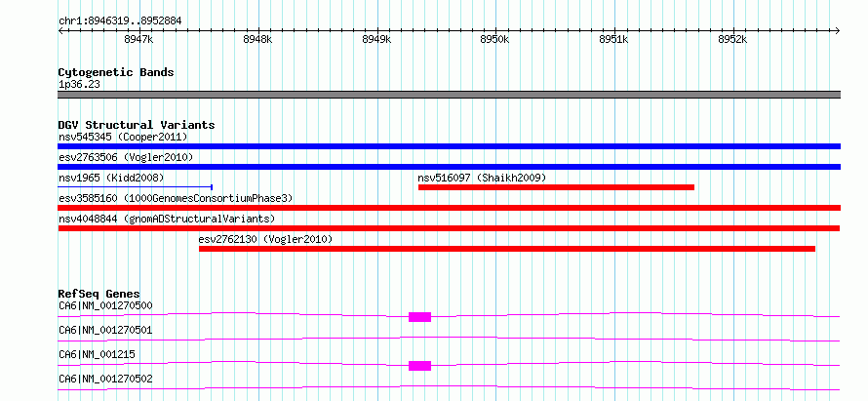868x401 pixels.
Task: Select the red bar under esv2762130
Action: tap(507, 249)
